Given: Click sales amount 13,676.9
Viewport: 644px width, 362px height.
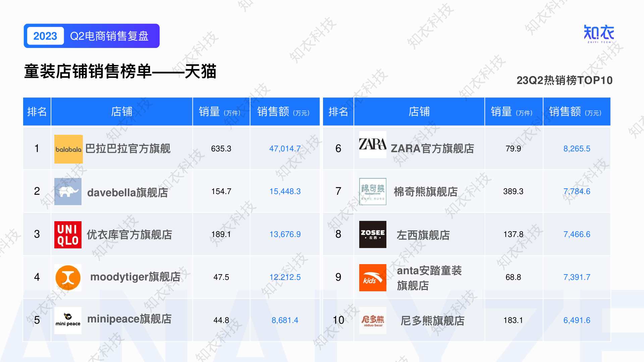Looking at the screenshot, I should coord(285,234).
